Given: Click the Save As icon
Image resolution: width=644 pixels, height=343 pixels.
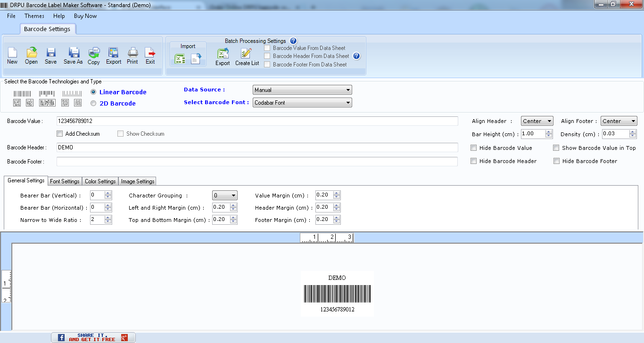Looking at the screenshot, I should [73, 56].
